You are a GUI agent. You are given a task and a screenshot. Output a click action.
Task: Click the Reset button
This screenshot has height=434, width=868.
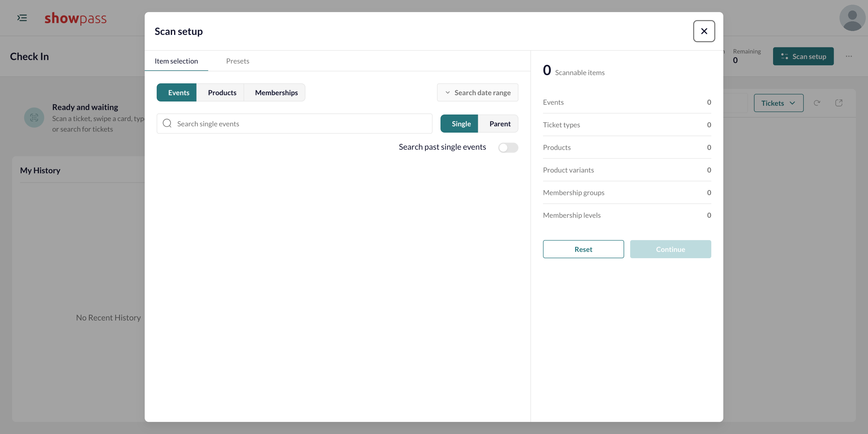tap(583, 249)
